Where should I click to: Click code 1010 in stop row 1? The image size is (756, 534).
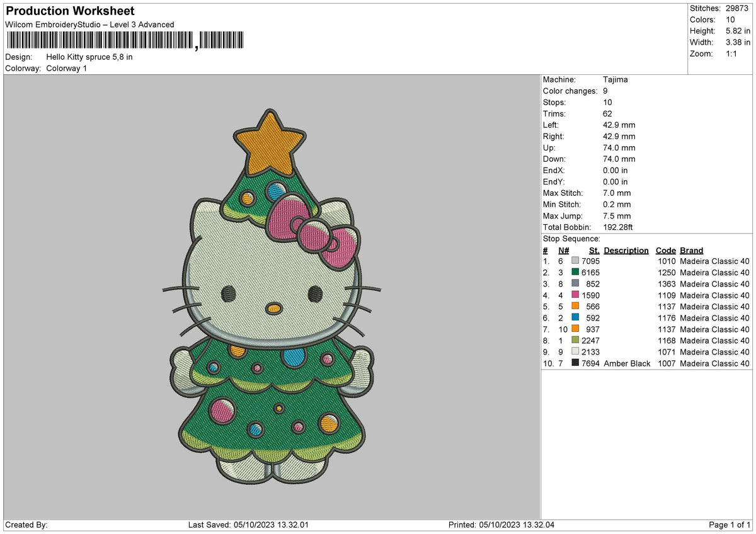coord(667,261)
